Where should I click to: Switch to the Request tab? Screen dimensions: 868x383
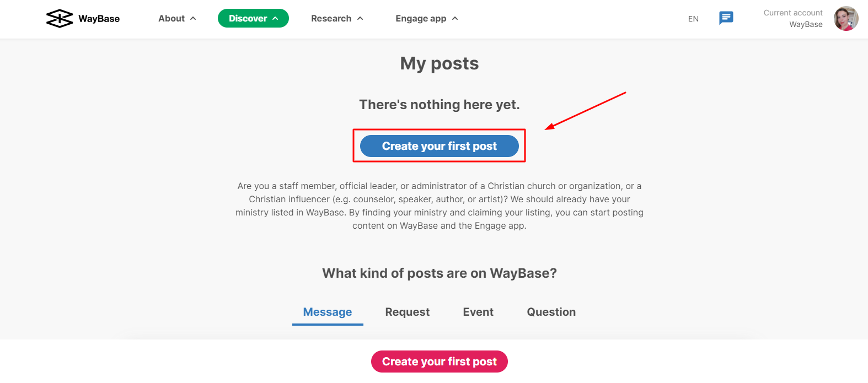click(408, 312)
